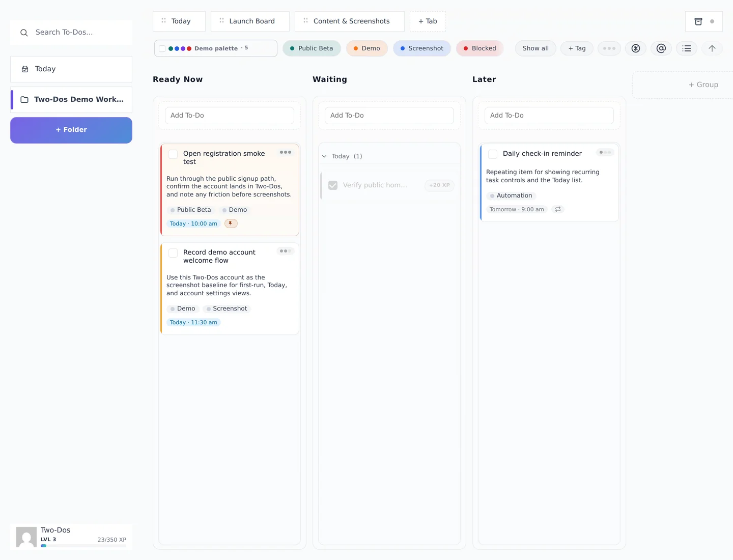Click the Demo tag on Record demo card
This screenshot has width=733, height=560.
coord(183,309)
